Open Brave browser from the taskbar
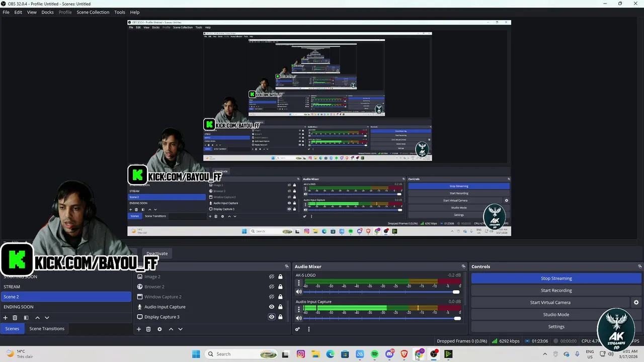644x362 pixels. (404, 354)
